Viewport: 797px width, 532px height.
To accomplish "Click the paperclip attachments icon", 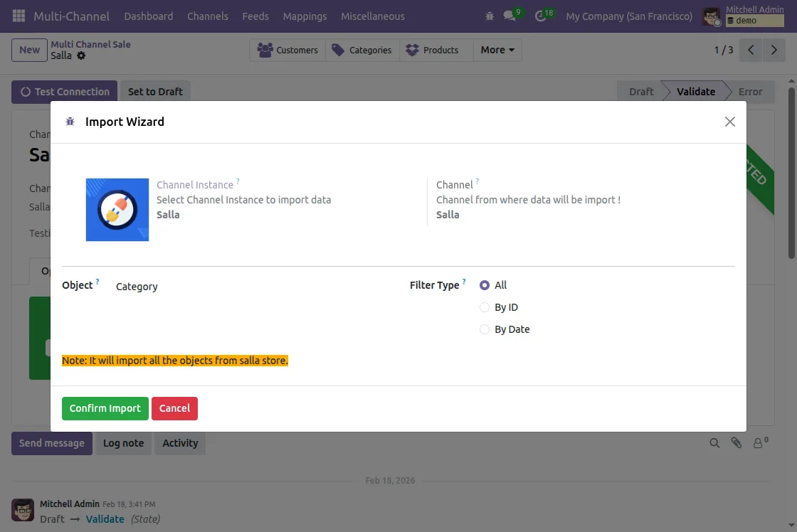I will (x=736, y=443).
